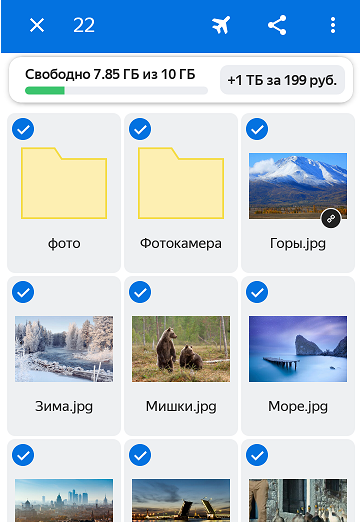Image resolution: width=360 pixels, height=522 pixels.
Task: Open the three-dot overflow menu
Action: click(x=333, y=25)
